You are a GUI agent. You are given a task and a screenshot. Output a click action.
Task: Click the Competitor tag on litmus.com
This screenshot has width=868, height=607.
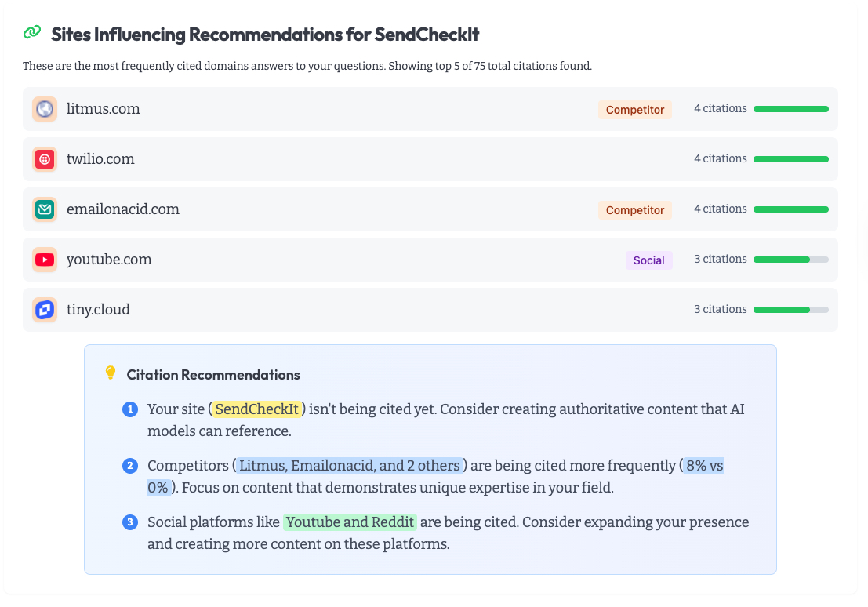point(635,110)
